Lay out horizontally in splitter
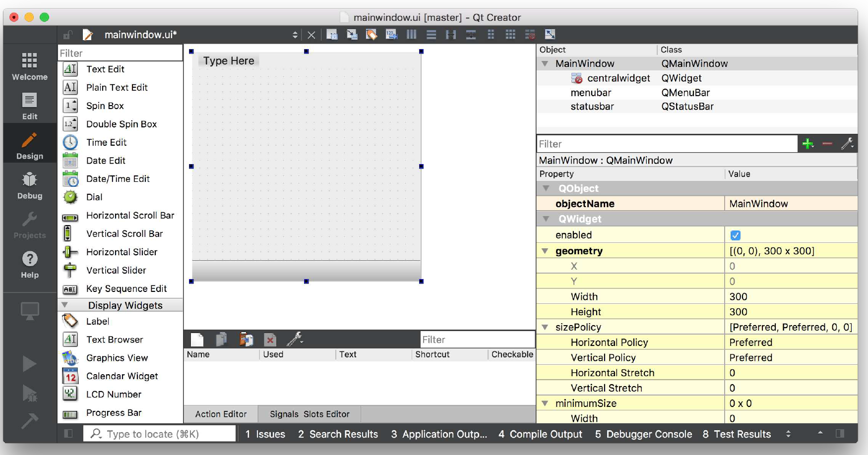The width and height of the screenshot is (868, 455). click(x=451, y=35)
